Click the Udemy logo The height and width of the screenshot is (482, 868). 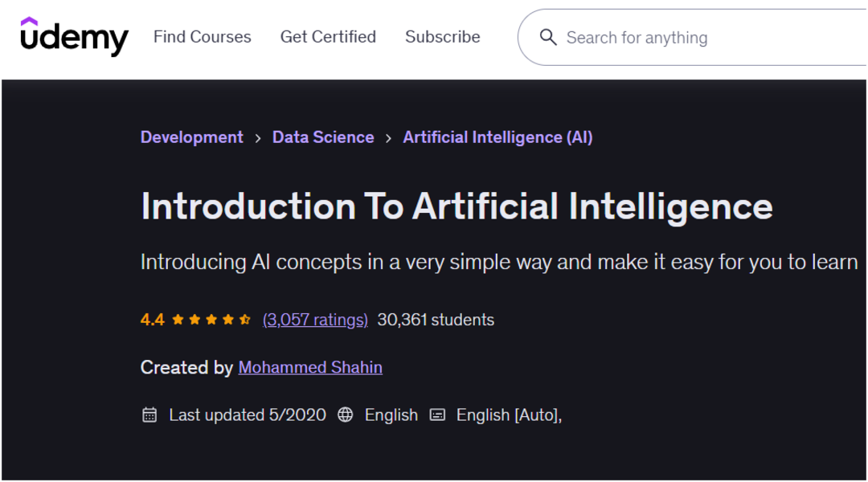tap(74, 36)
